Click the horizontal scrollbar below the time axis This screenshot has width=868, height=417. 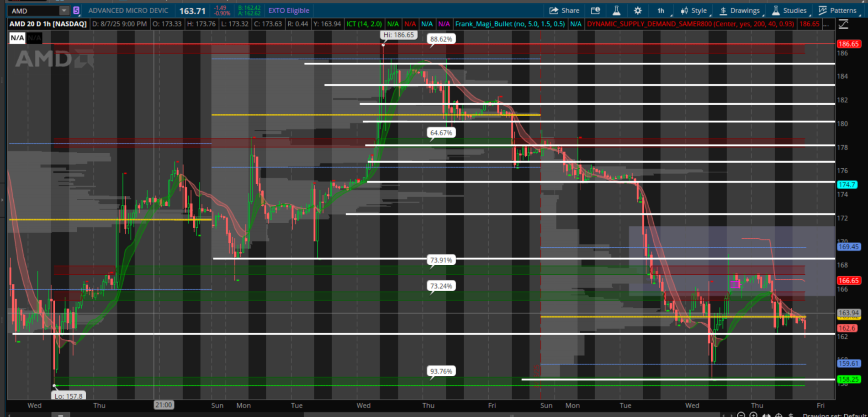click(x=512, y=415)
